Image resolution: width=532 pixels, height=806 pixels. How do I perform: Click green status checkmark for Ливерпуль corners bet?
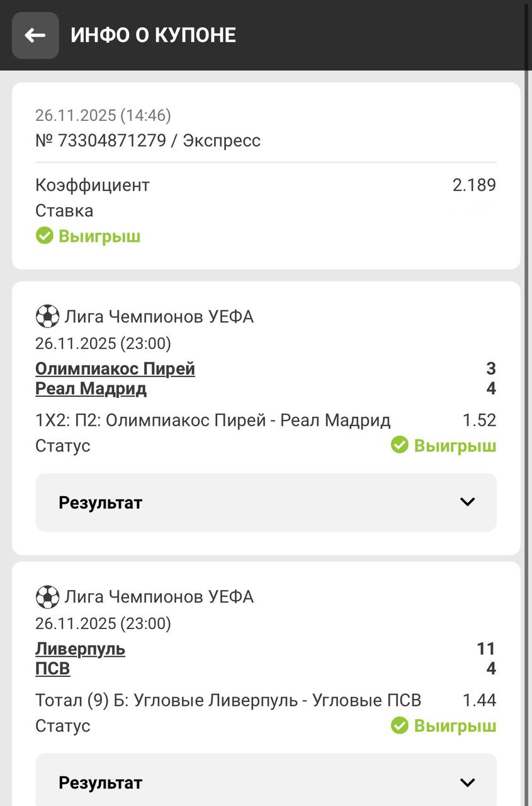tap(399, 725)
